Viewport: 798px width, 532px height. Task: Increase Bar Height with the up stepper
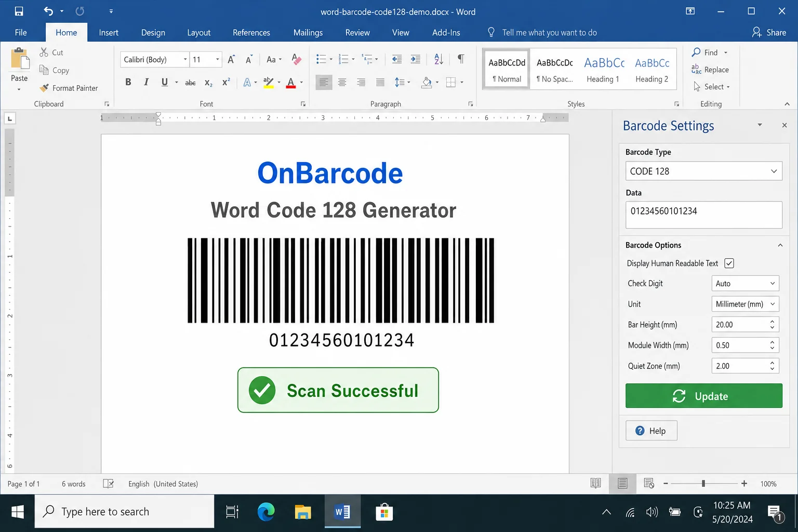click(773, 322)
